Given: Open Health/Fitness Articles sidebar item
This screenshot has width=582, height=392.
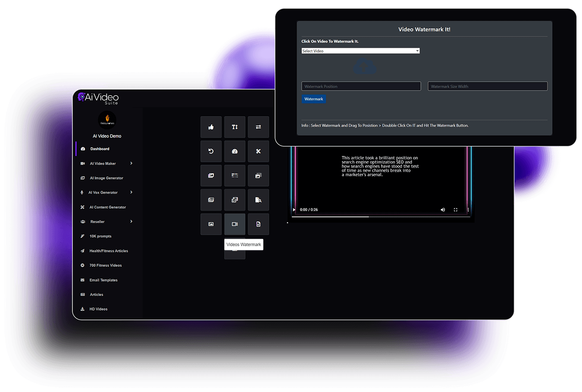Looking at the screenshot, I should pos(108,251).
